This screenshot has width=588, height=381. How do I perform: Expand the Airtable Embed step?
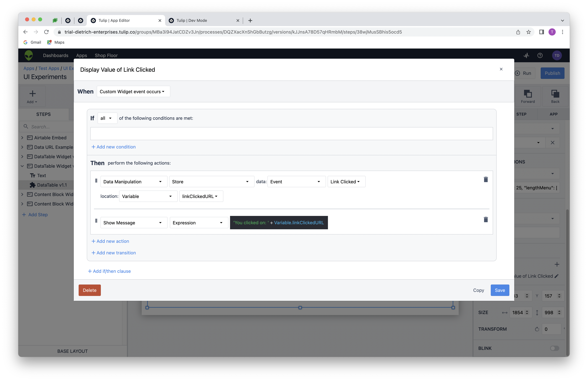[x=22, y=137]
